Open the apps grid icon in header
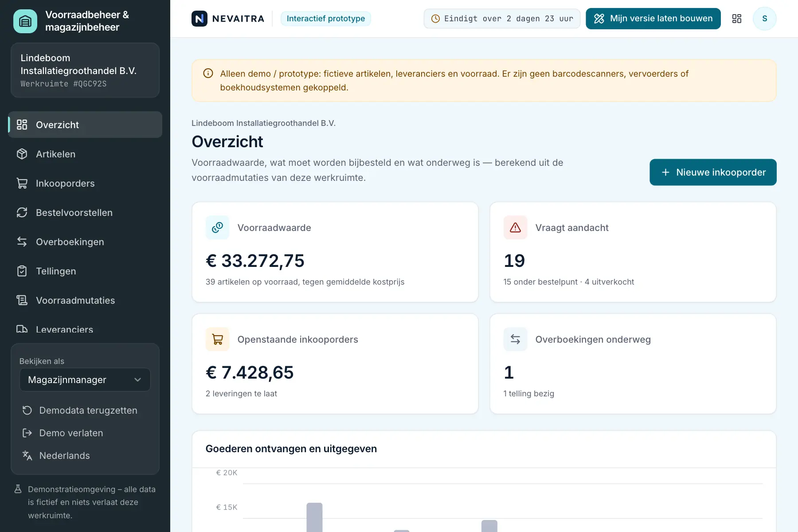 737,19
